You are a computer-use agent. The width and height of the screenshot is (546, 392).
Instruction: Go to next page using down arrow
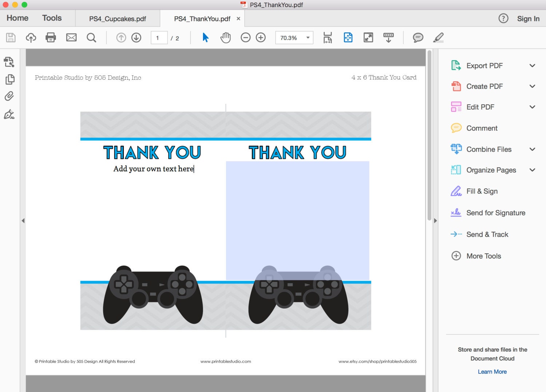tap(136, 37)
